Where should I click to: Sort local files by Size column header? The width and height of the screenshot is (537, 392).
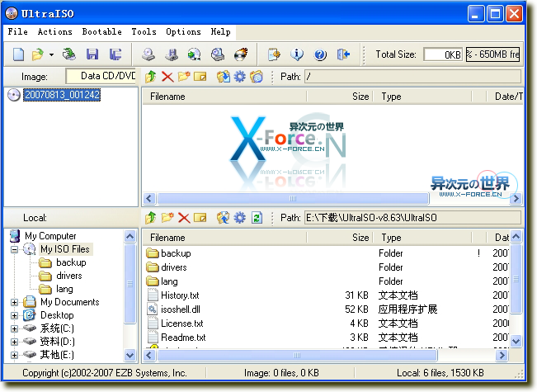click(x=339, y=238)
